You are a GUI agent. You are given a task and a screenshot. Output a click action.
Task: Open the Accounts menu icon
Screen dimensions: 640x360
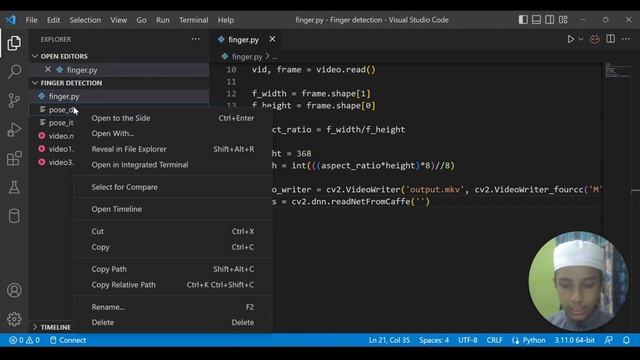click(14, 290)
